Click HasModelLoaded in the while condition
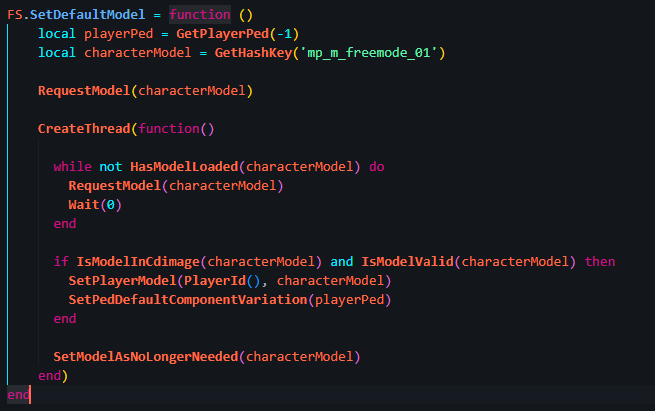The height and width of the screenshot is (411, 655). tap(184, 167)
